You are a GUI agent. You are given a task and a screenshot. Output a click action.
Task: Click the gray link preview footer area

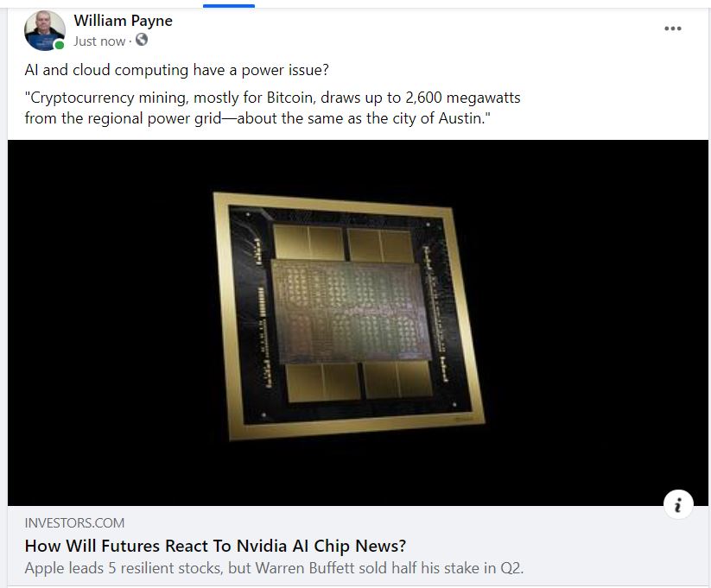point(358,546)
